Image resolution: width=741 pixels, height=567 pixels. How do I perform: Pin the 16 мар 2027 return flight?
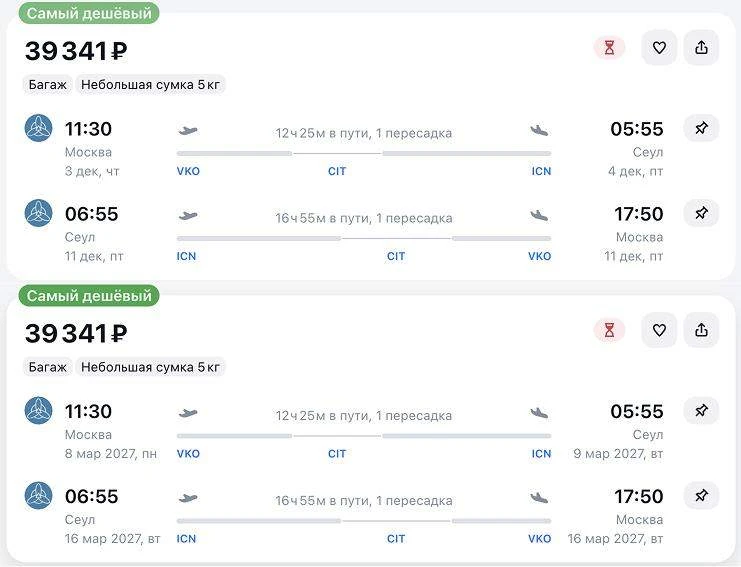point(701,496)
